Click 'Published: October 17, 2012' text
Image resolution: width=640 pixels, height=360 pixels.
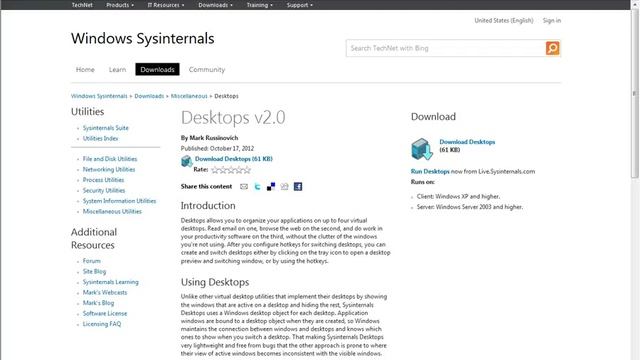click(218, 148)
